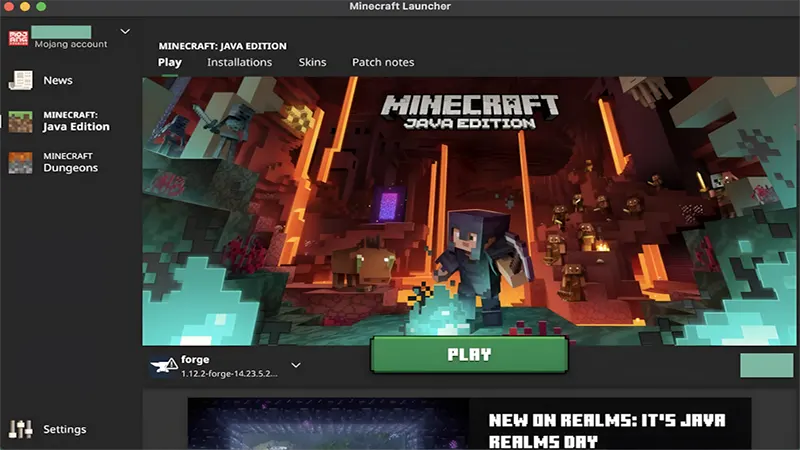This screenshot has height=450, width=800.
Task: Click the green PLAY button
Action: pos(469,355)
